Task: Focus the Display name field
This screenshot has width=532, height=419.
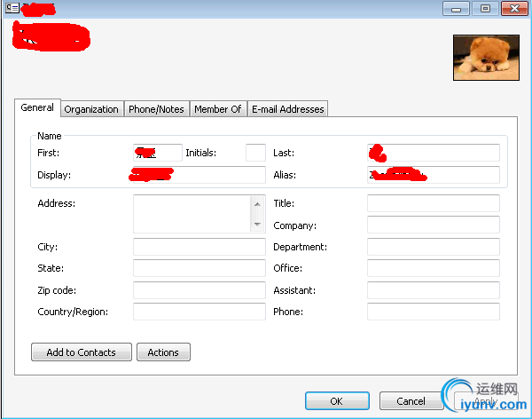Action: 199,175
